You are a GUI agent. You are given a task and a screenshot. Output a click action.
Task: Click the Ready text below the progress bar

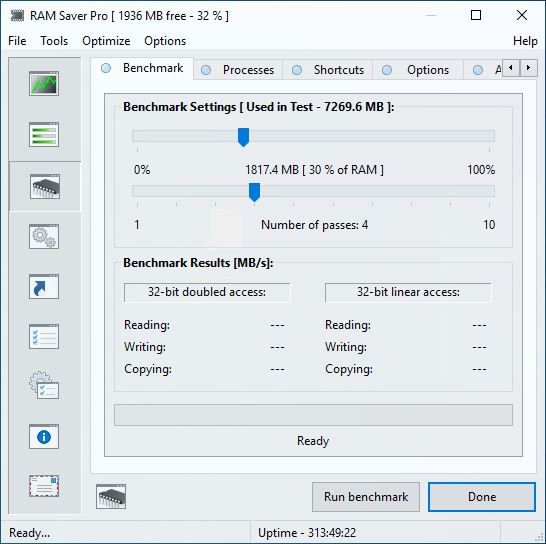[x=313, y=441]
